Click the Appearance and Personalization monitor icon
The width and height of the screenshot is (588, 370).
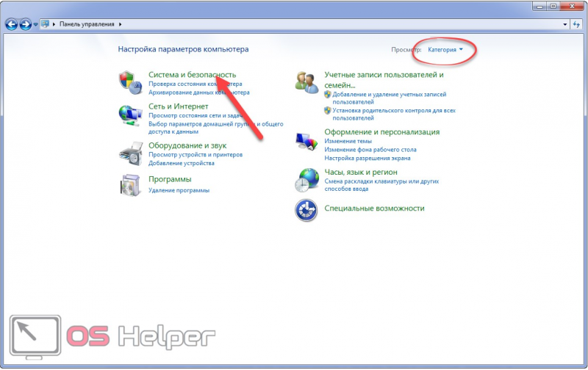[306, 142]
